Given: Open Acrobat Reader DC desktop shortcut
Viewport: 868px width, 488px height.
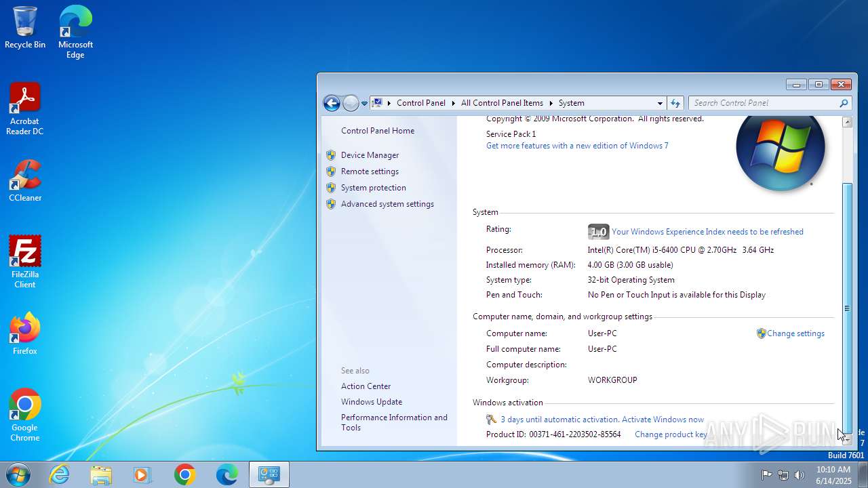Looking at the screenshot, I should [25, 109].
